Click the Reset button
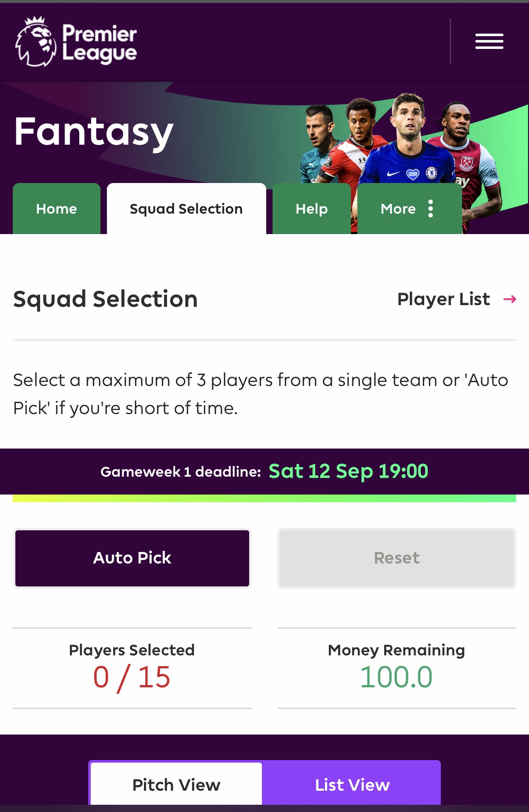The height and width of the screenshot is (812, 529). point(396,558)
